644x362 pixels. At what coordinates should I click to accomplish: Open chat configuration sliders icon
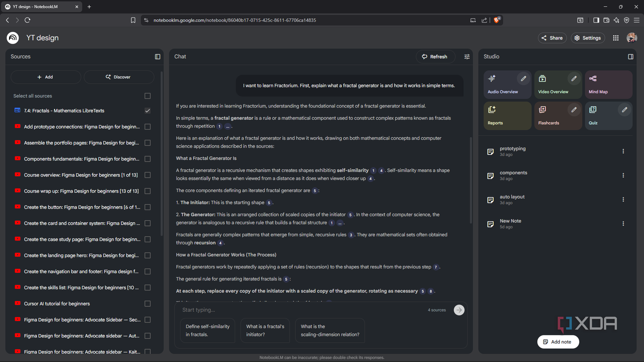click(467, 57)
